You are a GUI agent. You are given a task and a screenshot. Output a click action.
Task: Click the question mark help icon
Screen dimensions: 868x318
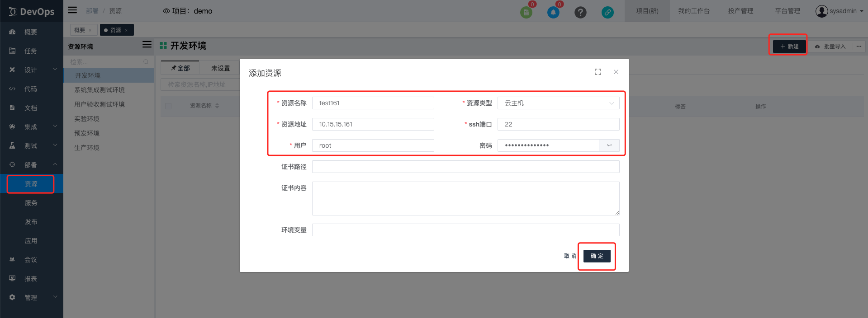click(580, 12)
